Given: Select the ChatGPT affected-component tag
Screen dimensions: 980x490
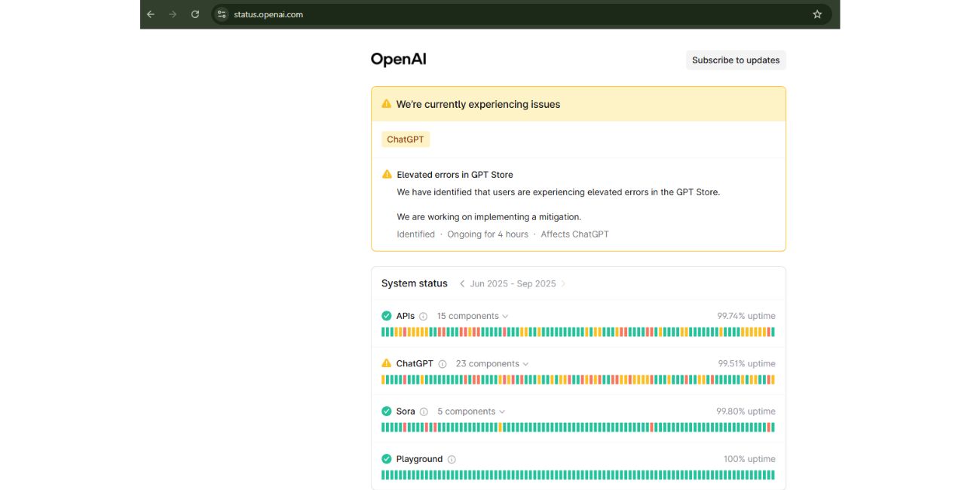Looking at the screenshot, I should coord(406,139).
